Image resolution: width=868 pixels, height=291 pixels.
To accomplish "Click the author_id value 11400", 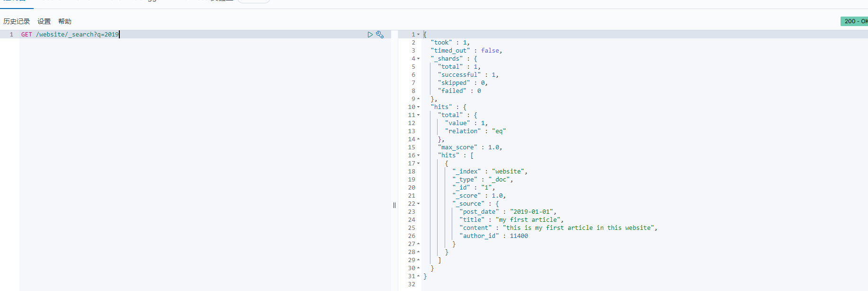I will [519, 236].
